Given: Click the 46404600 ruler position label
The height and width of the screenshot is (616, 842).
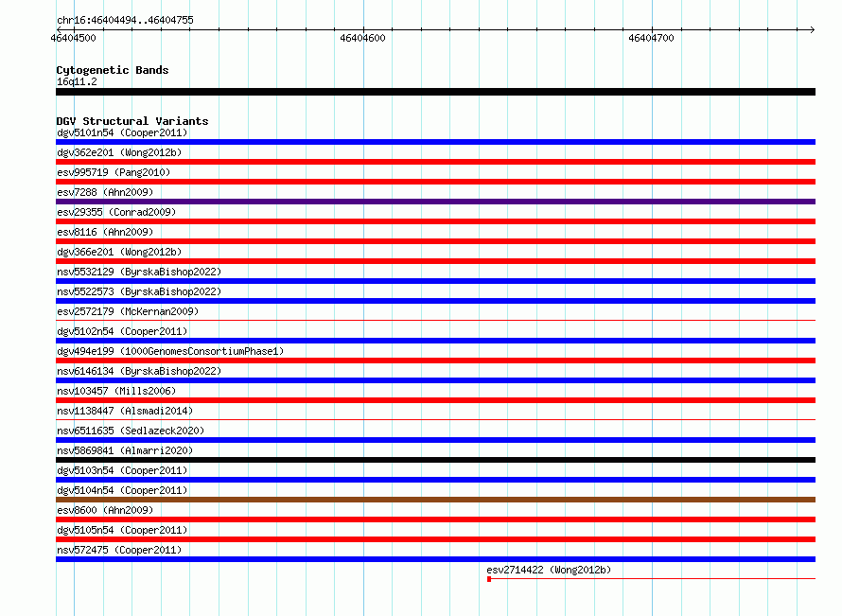Looking at the screenshot, I should pyautogui.click(x=362, y=38).
